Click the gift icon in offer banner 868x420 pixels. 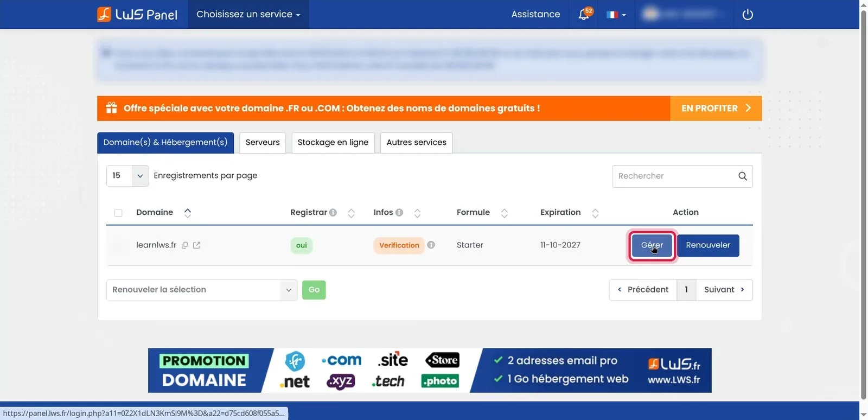112,107
